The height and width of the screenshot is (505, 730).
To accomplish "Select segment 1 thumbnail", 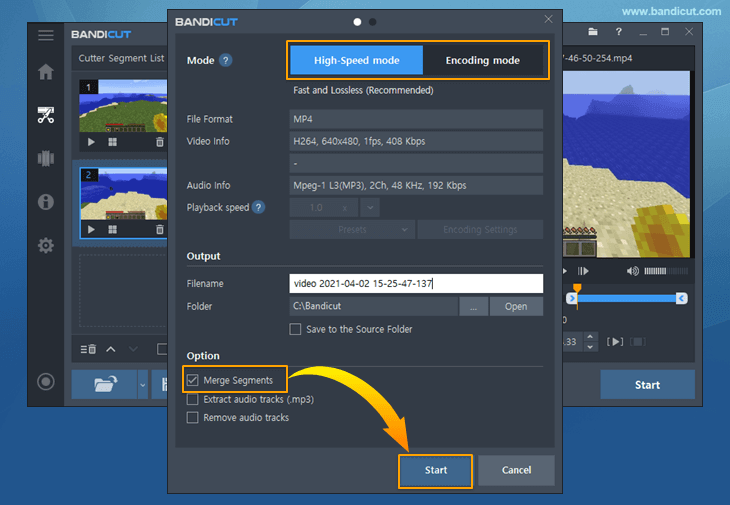I will [x=123, y=106].
